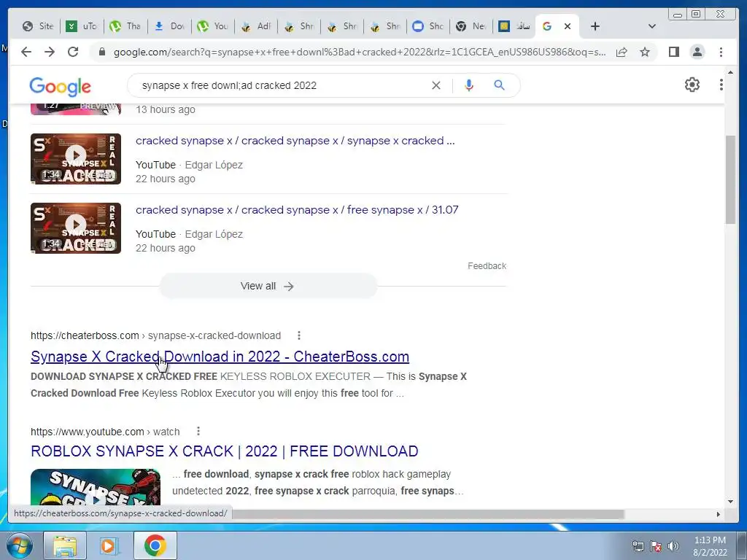Expand the tab search dropdown arrow

[652, 26]
